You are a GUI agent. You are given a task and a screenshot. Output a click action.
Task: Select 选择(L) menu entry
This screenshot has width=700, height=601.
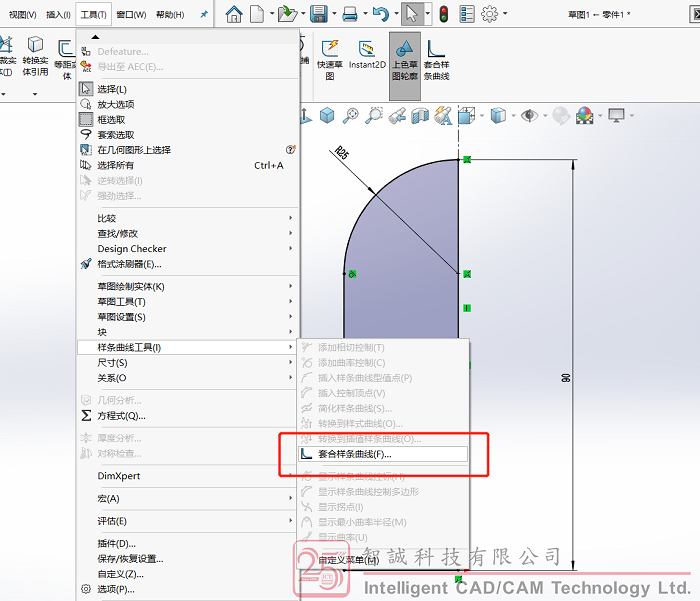(188, 89)
